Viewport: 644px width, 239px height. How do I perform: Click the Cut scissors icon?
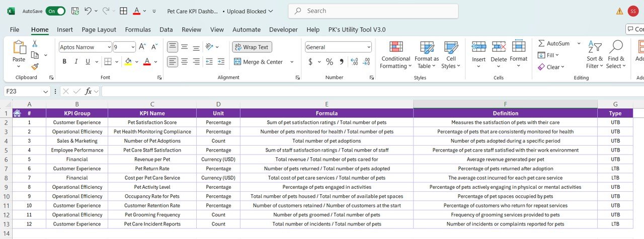click(35, 44)
